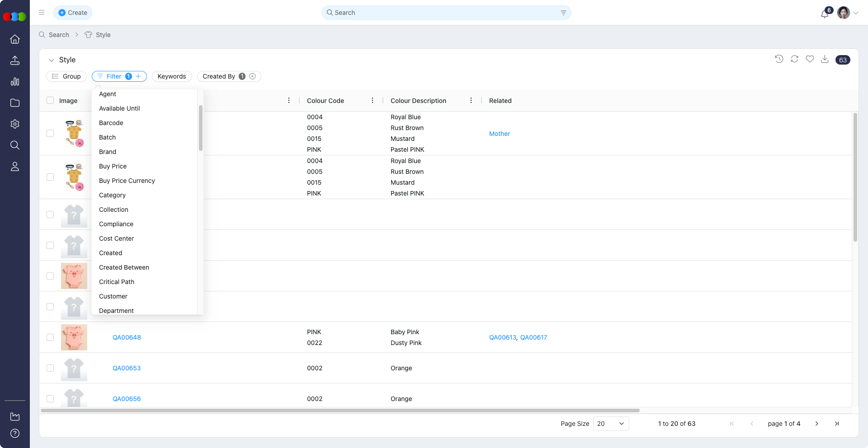This screenshot has height=448, width=868.
Task: Click the upload icon in sidebar
Action: [15, 61]
